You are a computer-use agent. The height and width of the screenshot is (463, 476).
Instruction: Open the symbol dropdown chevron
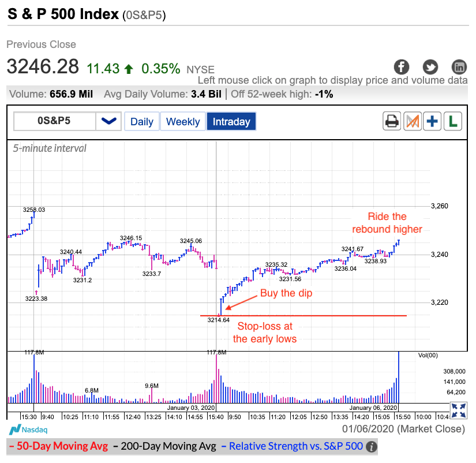tap(108, 121)
